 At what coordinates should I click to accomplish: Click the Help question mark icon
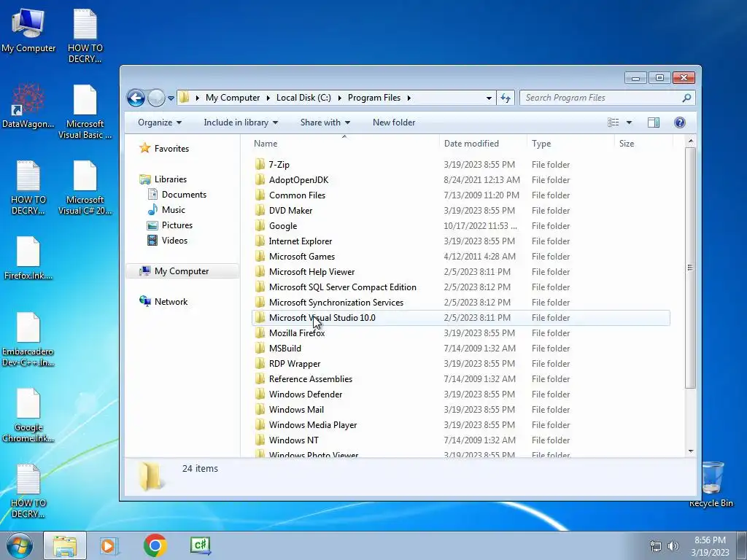pos(680,122)
